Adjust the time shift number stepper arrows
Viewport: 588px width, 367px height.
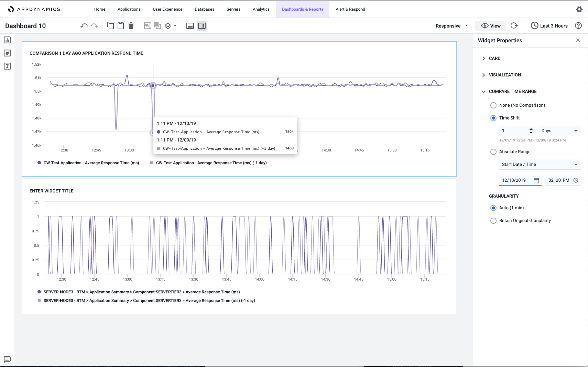531,131
